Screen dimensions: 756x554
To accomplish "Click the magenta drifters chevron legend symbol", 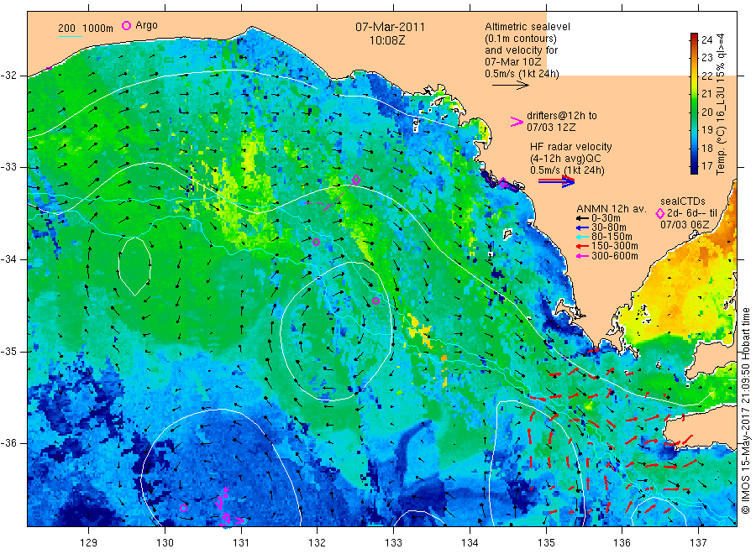I will (x=517, y=122).
